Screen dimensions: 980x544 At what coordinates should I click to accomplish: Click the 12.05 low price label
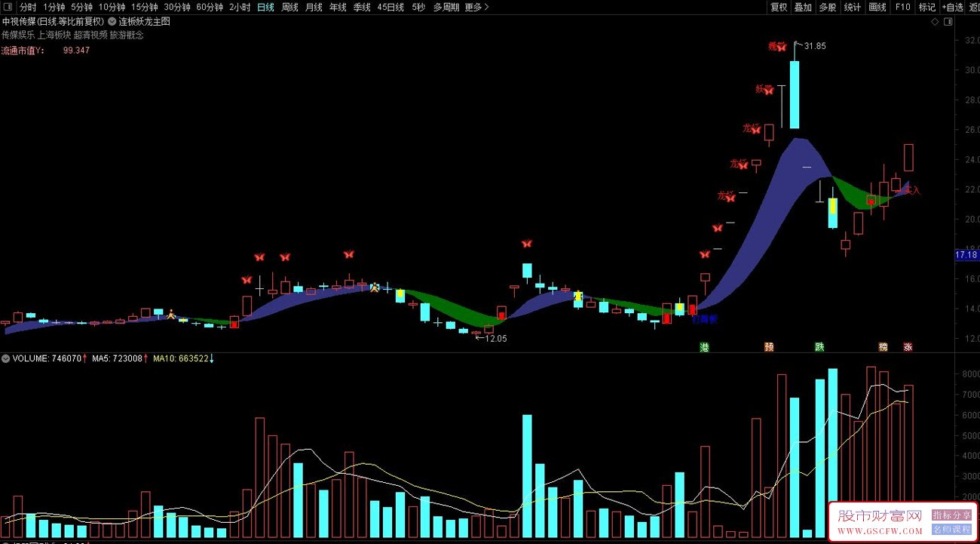[x=495, y=339]
